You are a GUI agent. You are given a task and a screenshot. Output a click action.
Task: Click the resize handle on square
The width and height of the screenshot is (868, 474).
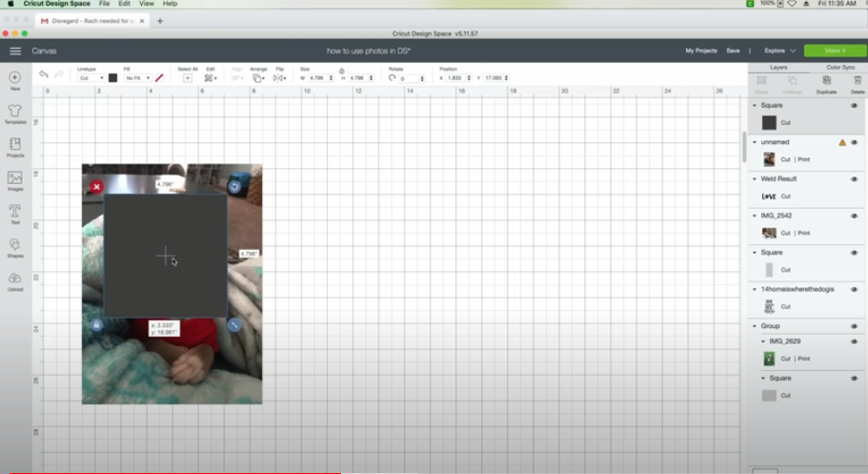click(234, 325)
